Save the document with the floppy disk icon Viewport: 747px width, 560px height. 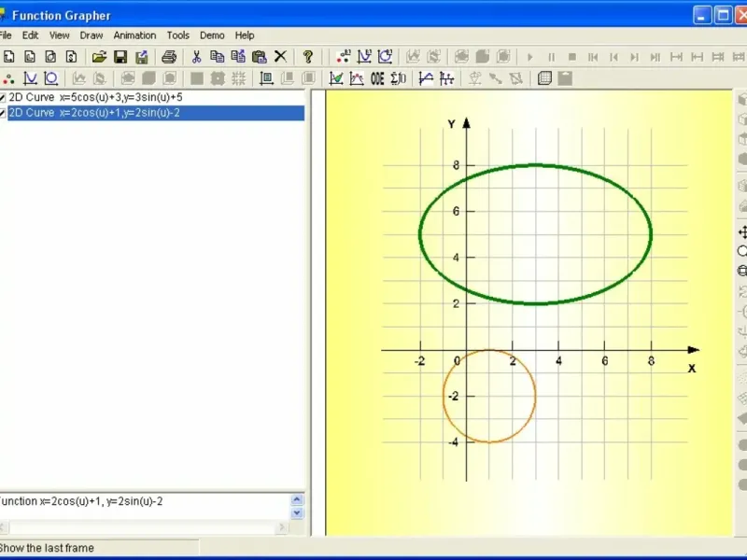point(120,57)
